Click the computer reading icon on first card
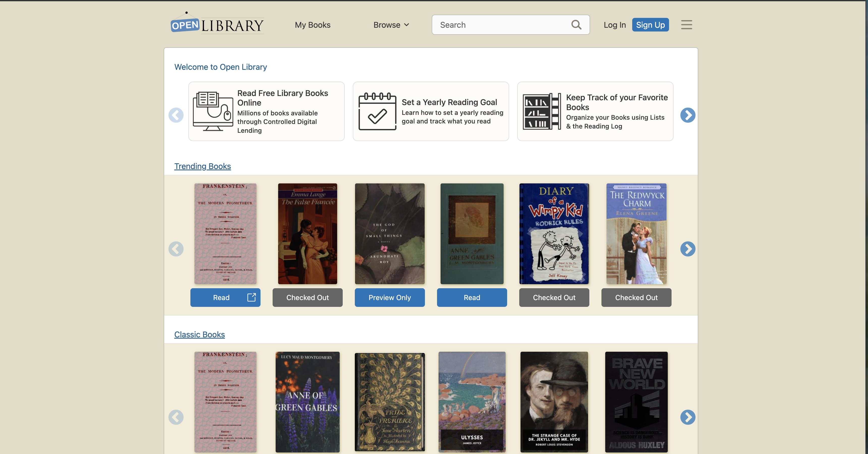 [213, 111]
